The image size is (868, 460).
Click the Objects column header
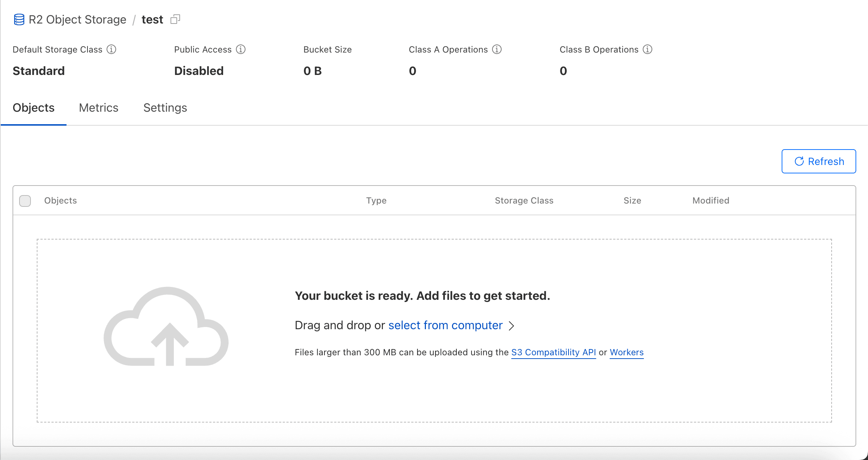(61, 201)
